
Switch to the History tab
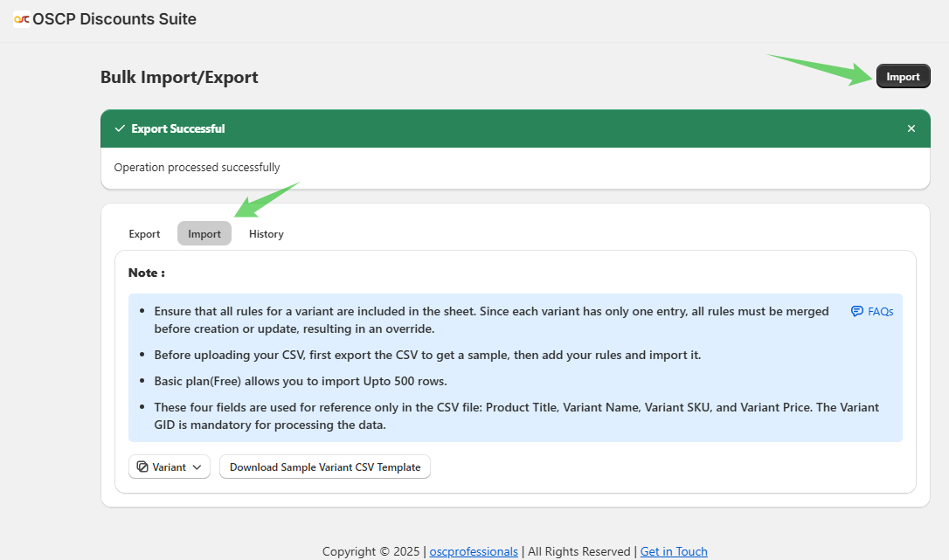click(266, 233)
